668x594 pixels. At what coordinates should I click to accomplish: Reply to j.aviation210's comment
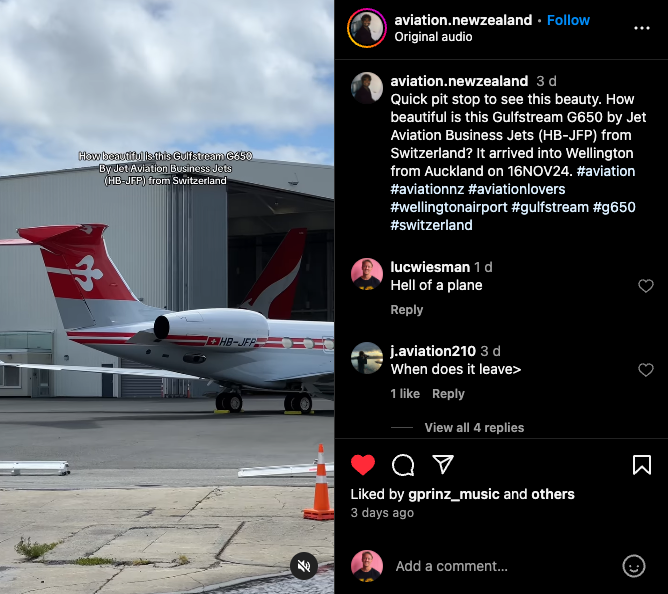point(448,394)
